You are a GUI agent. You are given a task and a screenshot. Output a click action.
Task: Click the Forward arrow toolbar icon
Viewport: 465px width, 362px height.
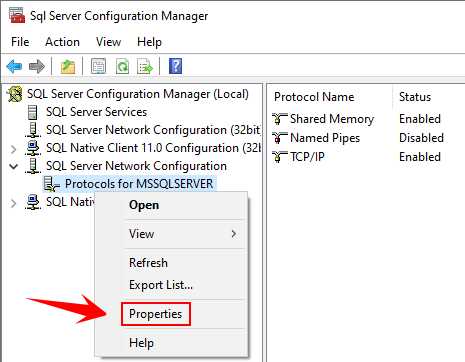[37, 66]
